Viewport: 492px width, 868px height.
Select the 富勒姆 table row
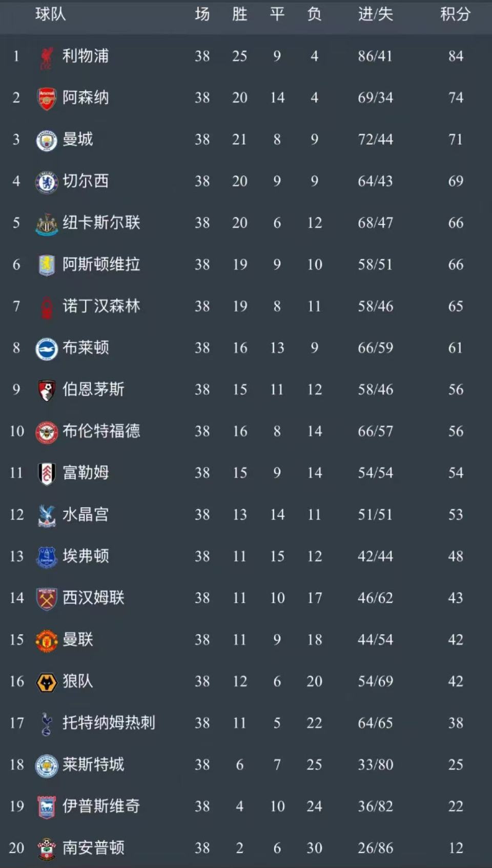tap(246, 473)
